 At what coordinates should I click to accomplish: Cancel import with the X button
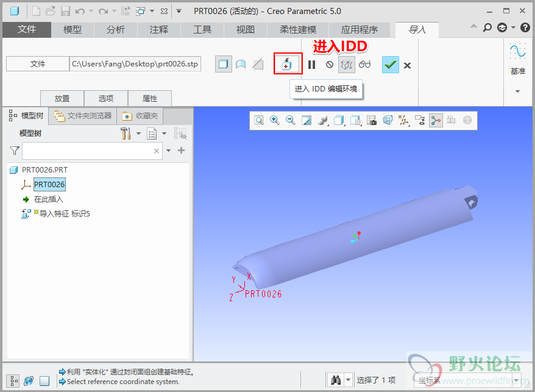[x=407, y=65]
